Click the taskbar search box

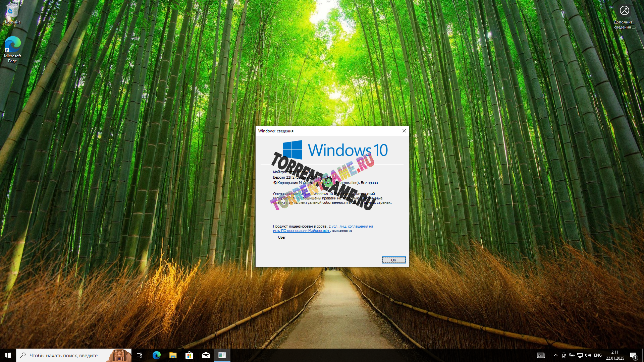(x=64, y=355)
